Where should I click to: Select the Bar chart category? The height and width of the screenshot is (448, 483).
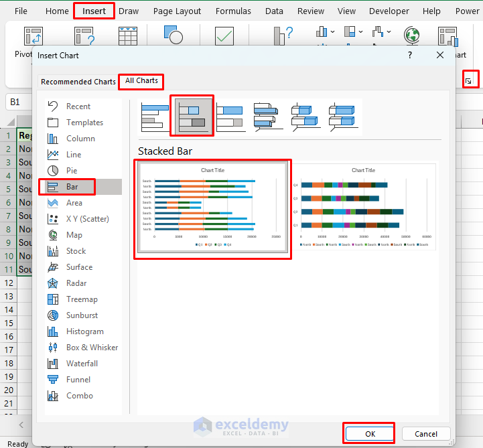coord(83,187)
